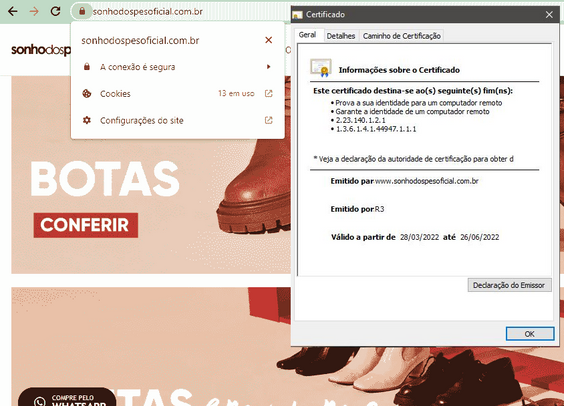Go back with the browser back arrow

[x=13, y=12]
